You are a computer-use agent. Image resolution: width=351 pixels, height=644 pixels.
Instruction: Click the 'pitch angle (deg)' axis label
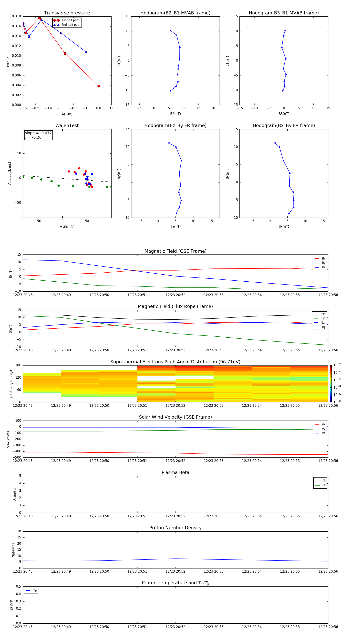click(11, 384)
